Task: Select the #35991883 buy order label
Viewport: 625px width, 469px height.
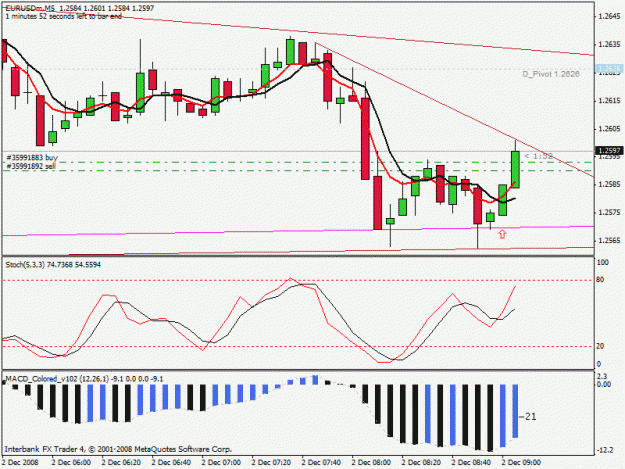Action: click(32, 158)
